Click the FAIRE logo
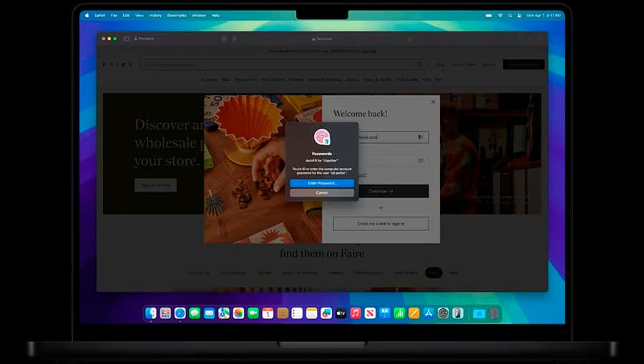 117,64
